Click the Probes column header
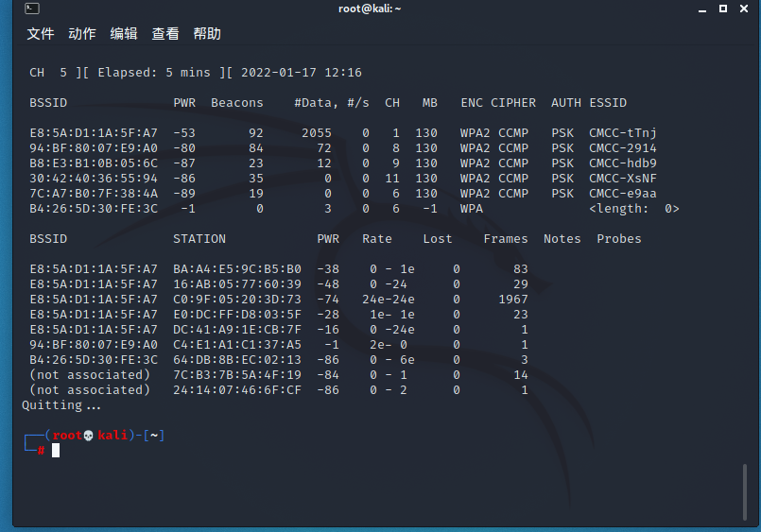761x532 pixels. [x=619, y=239]
